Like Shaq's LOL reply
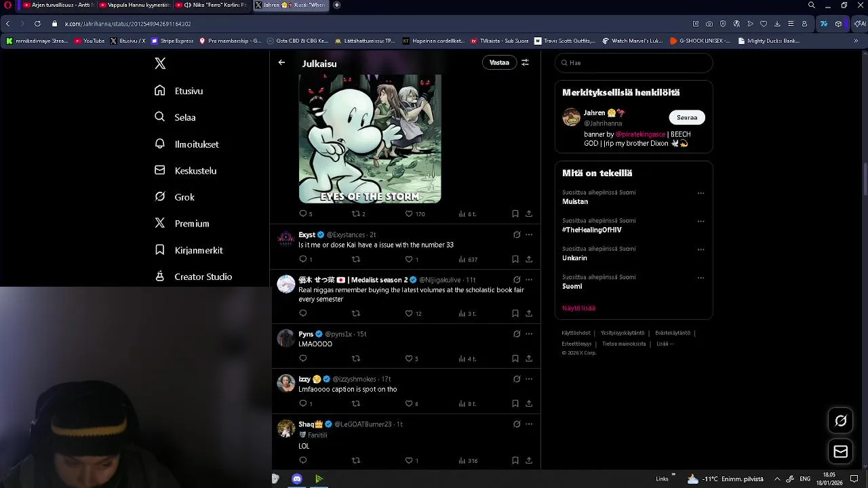This screenshot has height=488, width=868. [412, 460]
